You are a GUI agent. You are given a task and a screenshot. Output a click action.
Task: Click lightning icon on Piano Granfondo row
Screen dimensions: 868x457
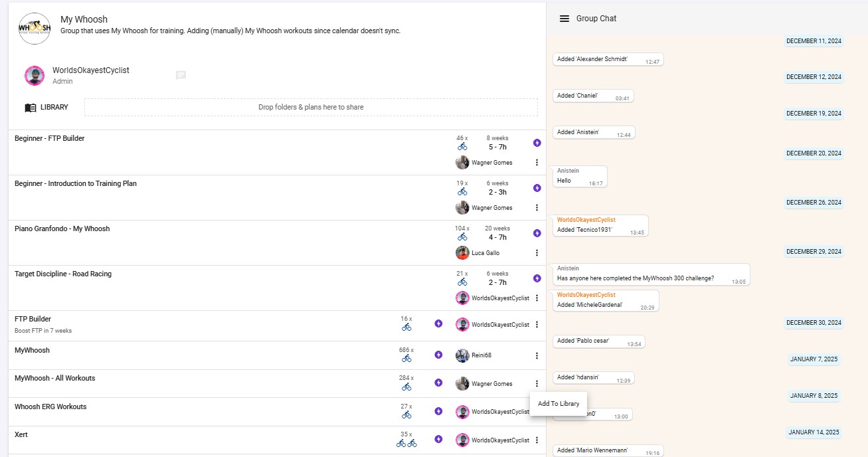[537, 233]
